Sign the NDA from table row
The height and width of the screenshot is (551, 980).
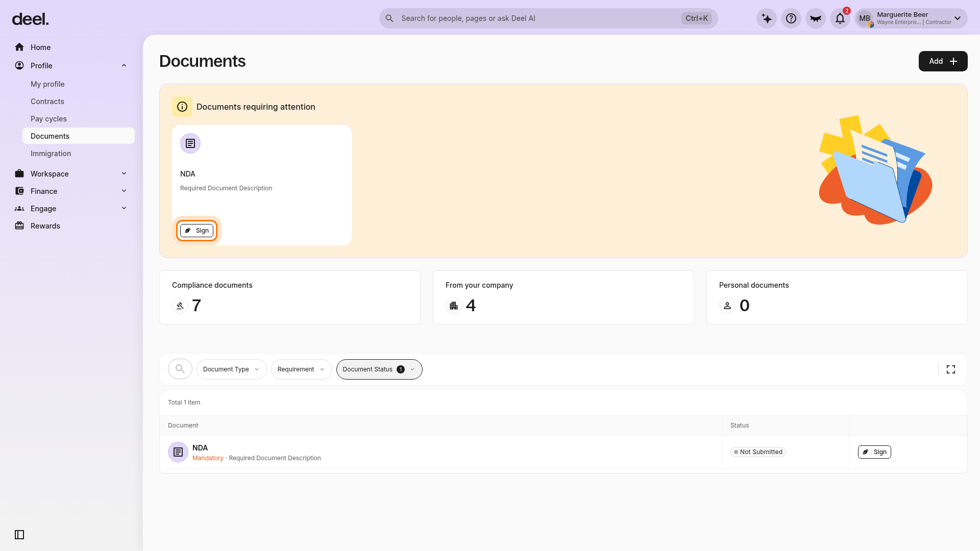coord(874,452)
